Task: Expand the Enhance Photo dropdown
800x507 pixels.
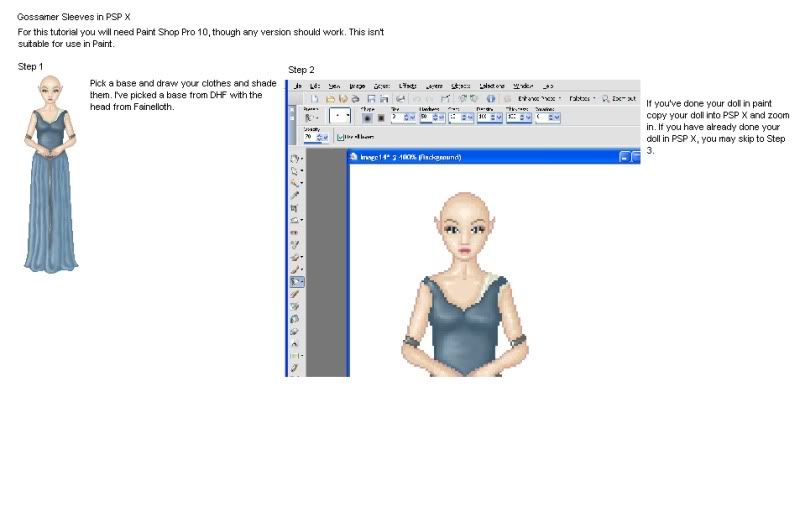Action: point(540,98)
